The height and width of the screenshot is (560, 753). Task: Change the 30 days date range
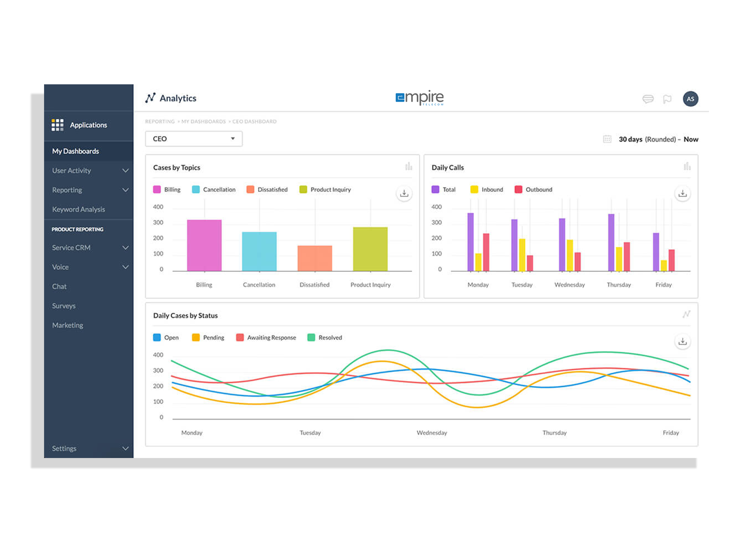point(658,139)
